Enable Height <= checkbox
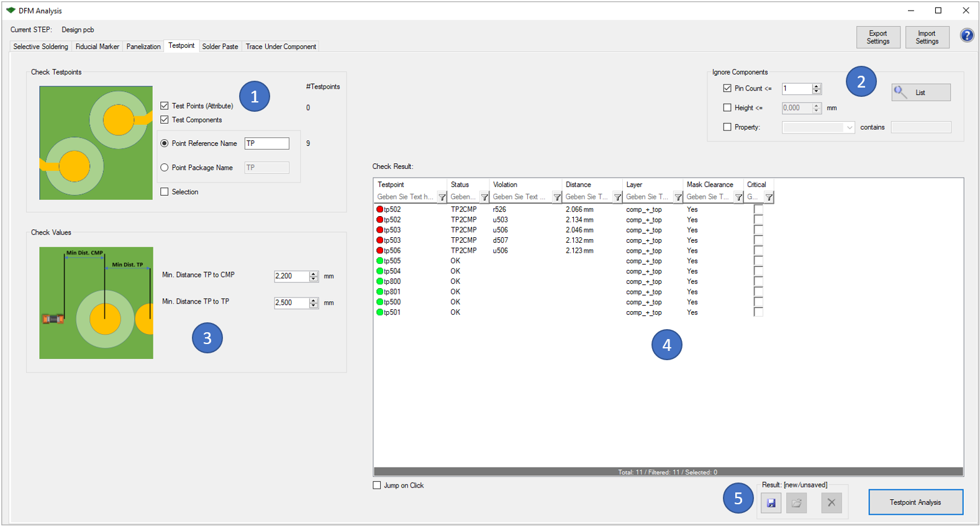 727,107
